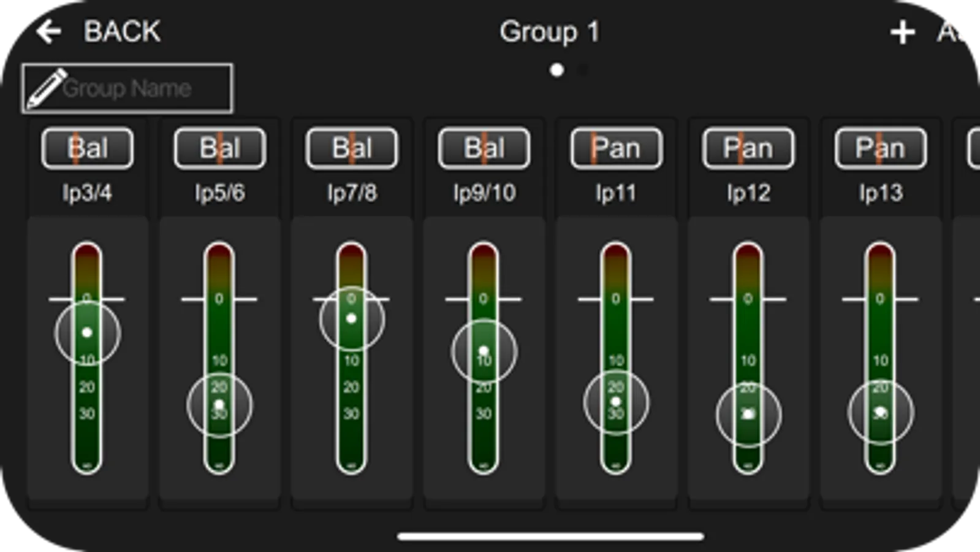The image size is (980, 552).
Task: Open Pan control for Ip13
Action: tap(881, 148)
